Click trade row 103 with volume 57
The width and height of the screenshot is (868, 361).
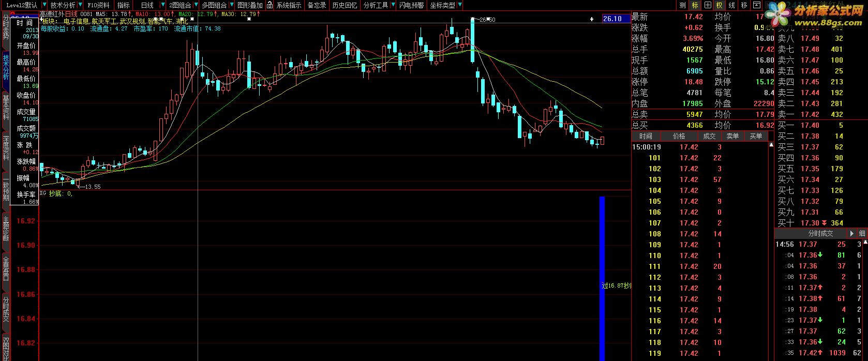pyautogui.click(x=700, y=179)
